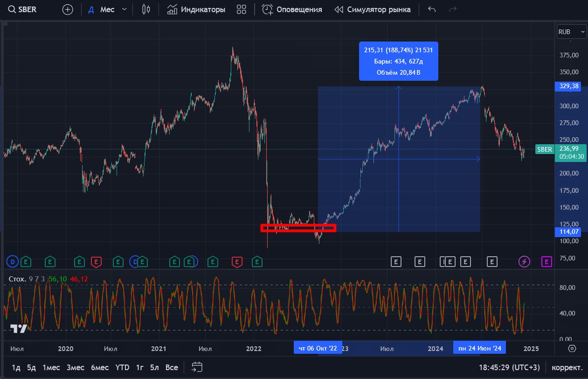Add a compare symbol with plus icon
This screenshot has height=379, width=588.
point(68,9)
